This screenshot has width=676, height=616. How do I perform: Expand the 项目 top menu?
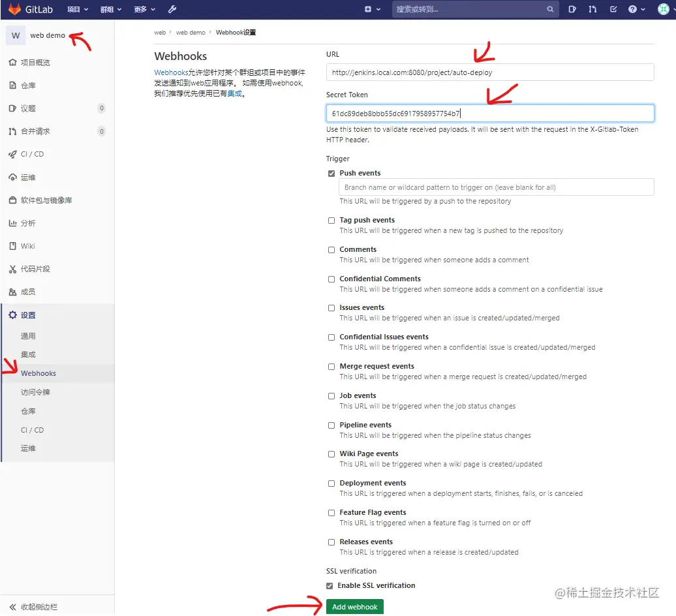point(78,9)
